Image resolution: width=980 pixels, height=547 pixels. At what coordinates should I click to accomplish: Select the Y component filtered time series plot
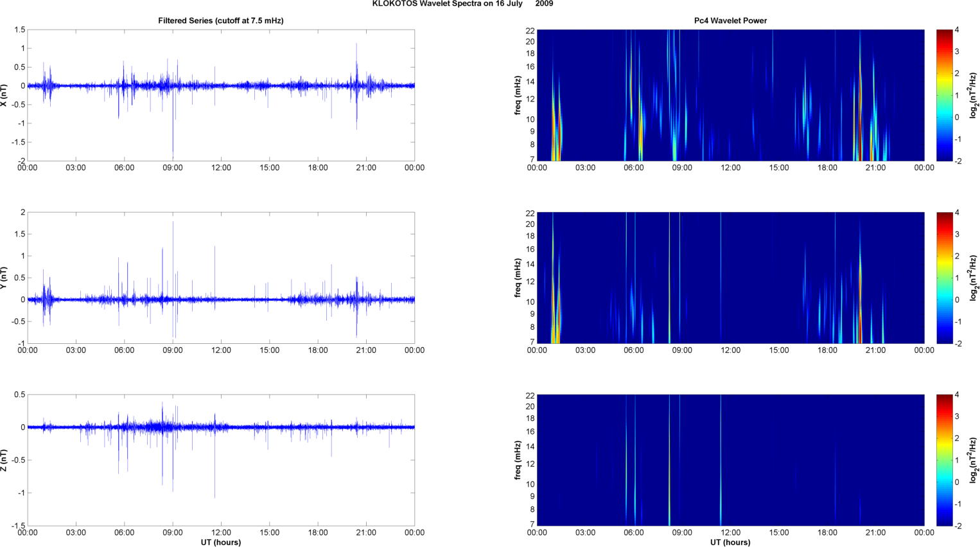(220, 278)
